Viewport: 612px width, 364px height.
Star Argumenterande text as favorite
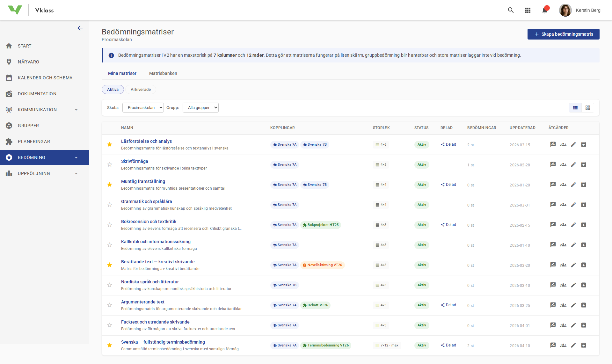pos(110,305)
